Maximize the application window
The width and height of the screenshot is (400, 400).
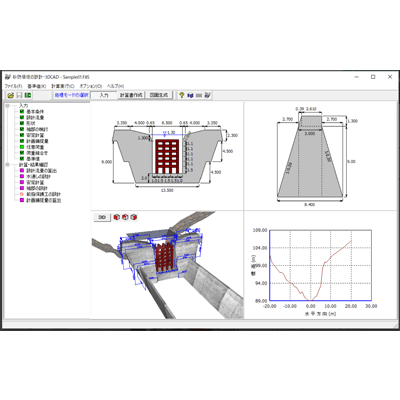tap(373, 77)
